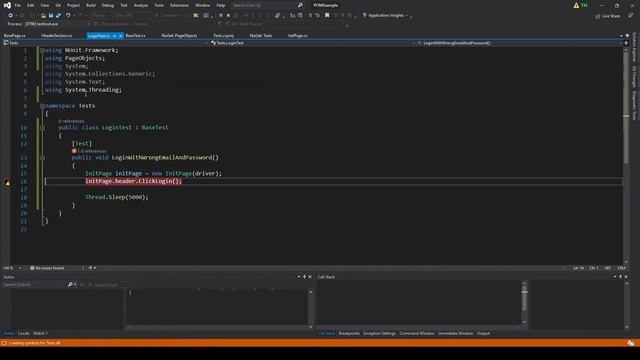Click the CRLF line ending indicator
This screenshot has height=360, width=640.
point(622,268)
